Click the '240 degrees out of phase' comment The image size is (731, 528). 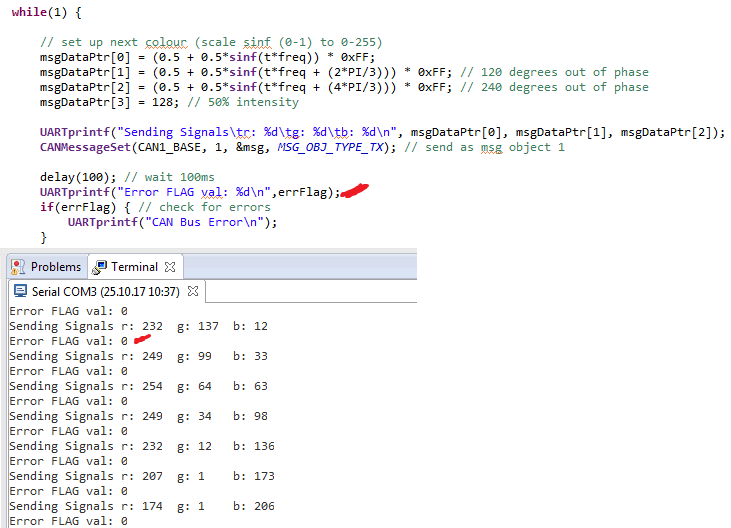click(554, 87)
